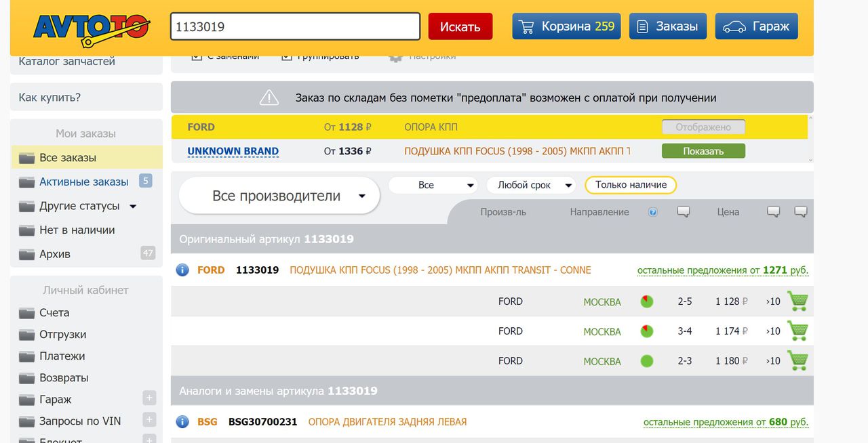Click the 47 badge on Архив

point(148,253)
